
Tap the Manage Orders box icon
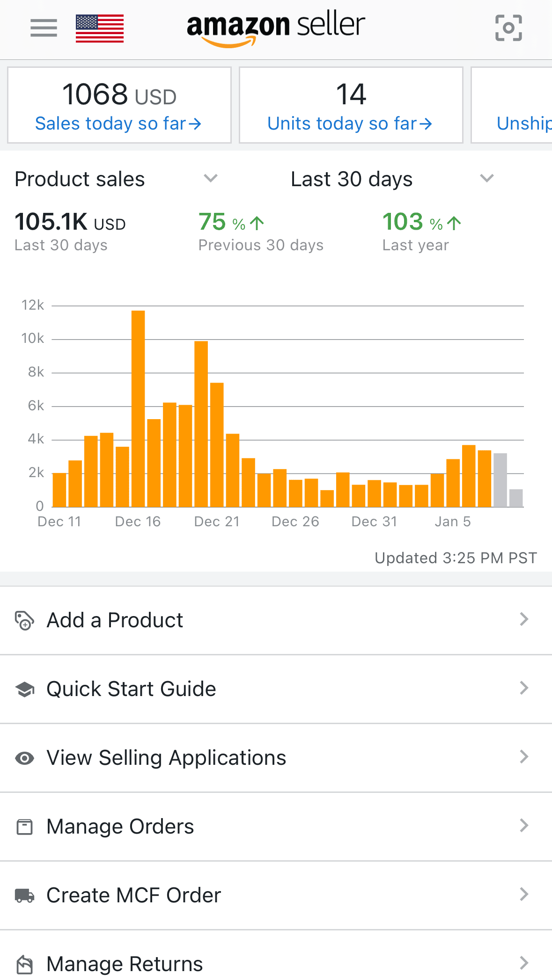coord(24,827)
